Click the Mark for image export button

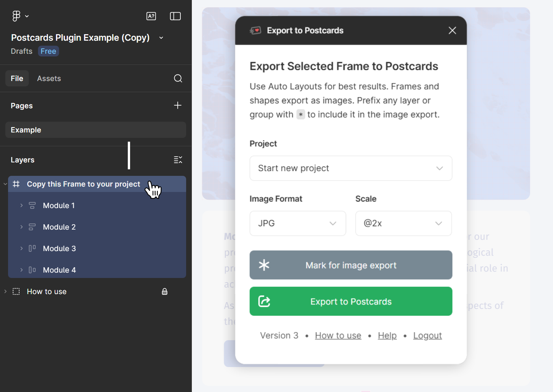click(x=351, y=265)
